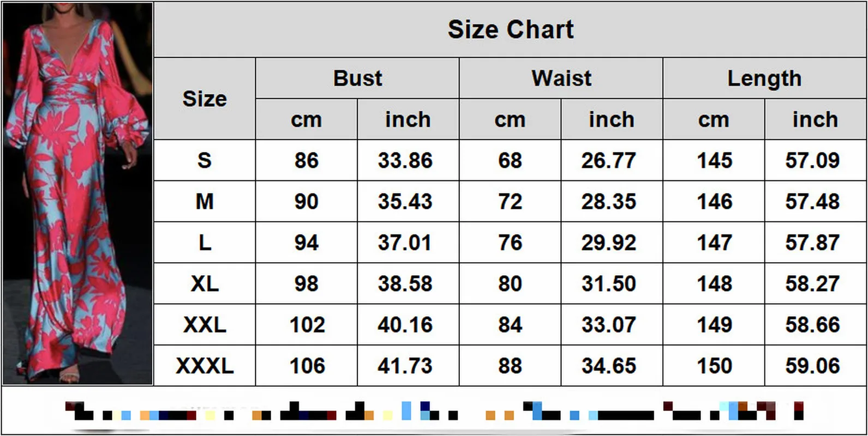Click the Size header cell
Image resolution: width=868 pixels, height=436 pixels.
[x=205, y=99]
